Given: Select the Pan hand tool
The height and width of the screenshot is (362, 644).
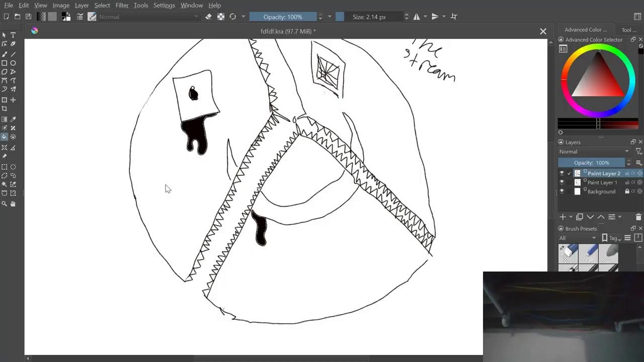Looking at the screenshot, I should (x=13, y=204).
